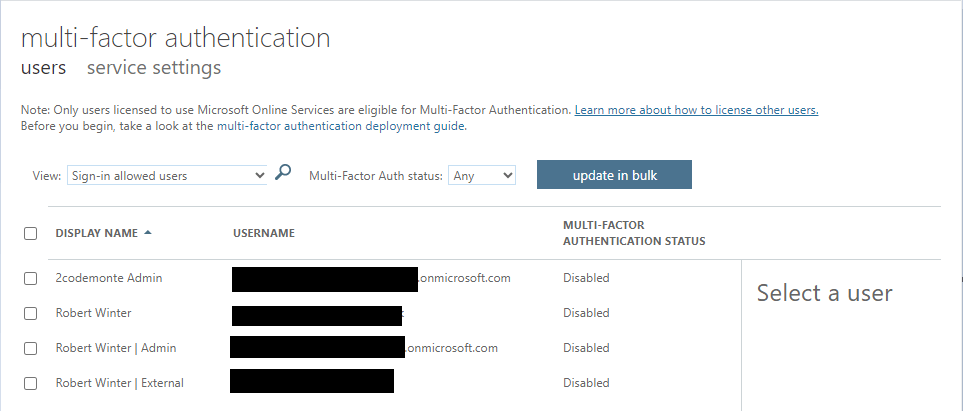
Task: Expand the Multi-Factor Auth status dropdown
Action: pos(481,175)
